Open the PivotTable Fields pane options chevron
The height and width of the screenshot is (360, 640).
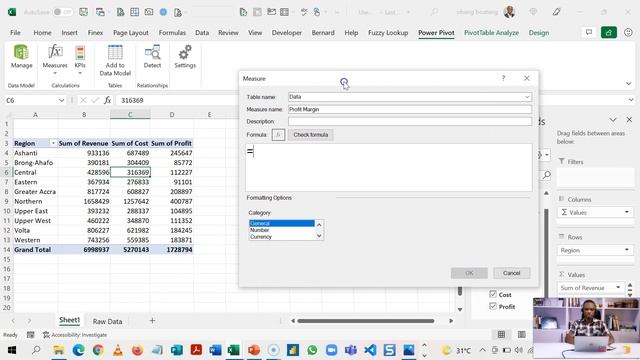click(x=613, y=120)
